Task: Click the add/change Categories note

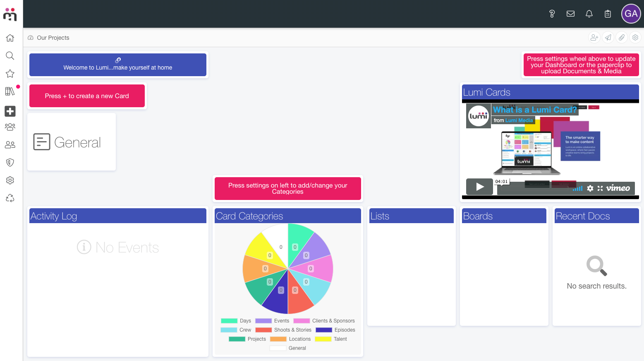Action: pyautogui.click(x=288, y=188)
